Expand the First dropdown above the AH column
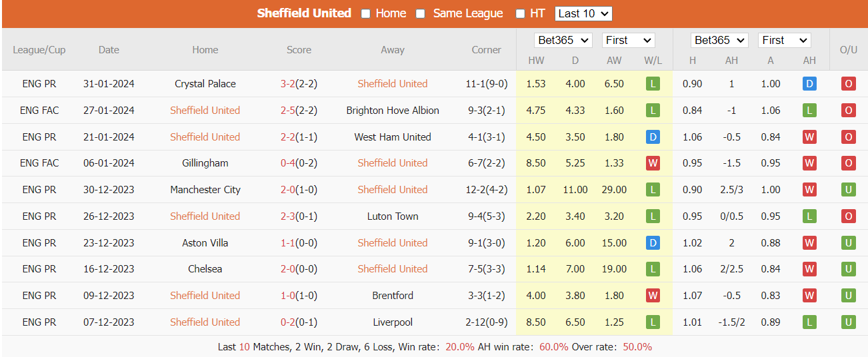Viewport: 868px width, 357px height. coord(785,40)
